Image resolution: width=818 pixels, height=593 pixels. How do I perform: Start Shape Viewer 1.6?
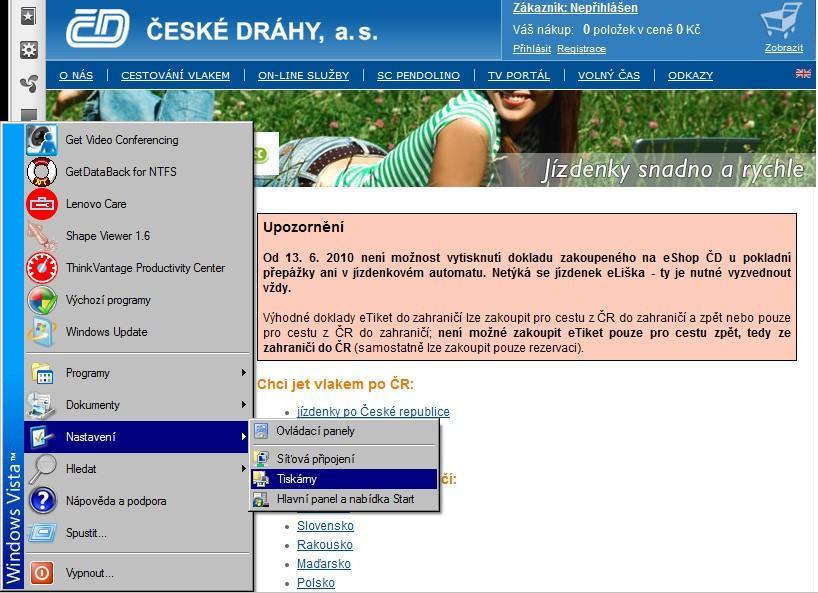(138, 236)
